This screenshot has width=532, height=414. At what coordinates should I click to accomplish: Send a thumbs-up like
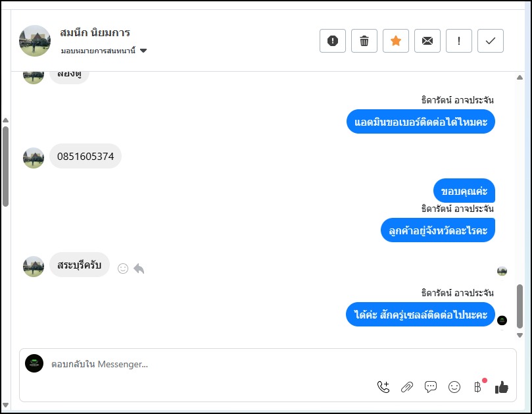coord(502,387)
